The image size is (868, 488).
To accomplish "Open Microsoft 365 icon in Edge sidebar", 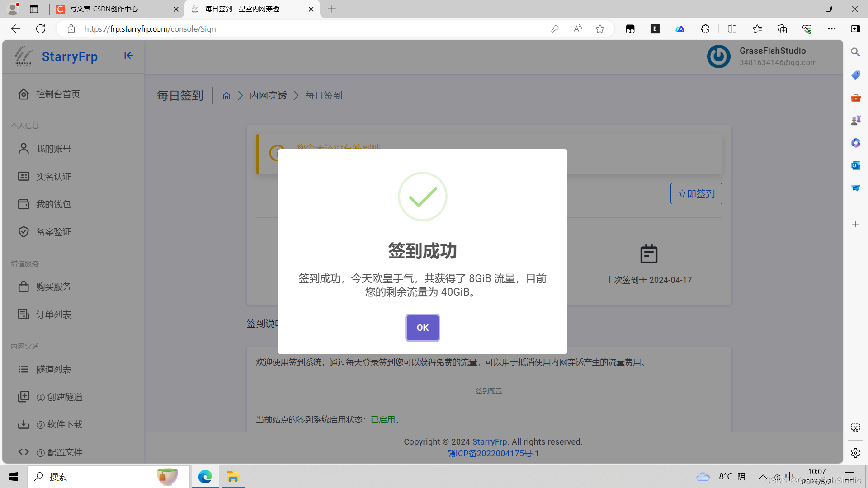I will pos(855,143).
